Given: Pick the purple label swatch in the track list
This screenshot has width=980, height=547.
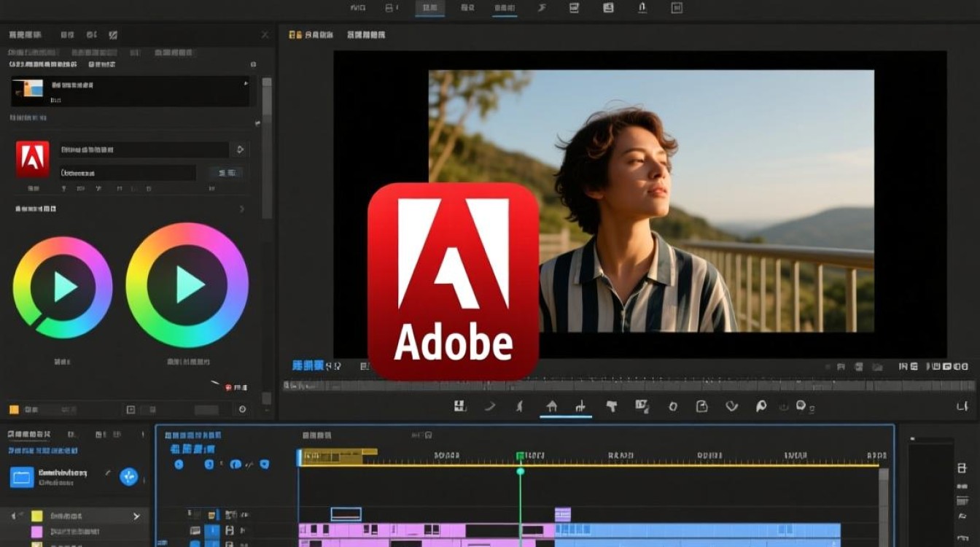Looking at the screenshot, I should tap(36, 532).
